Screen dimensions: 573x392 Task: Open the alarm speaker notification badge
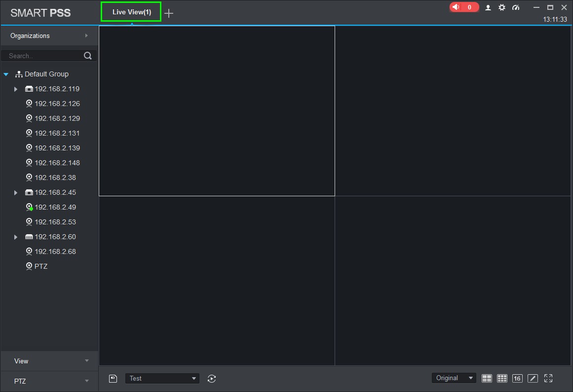point(464,7)
